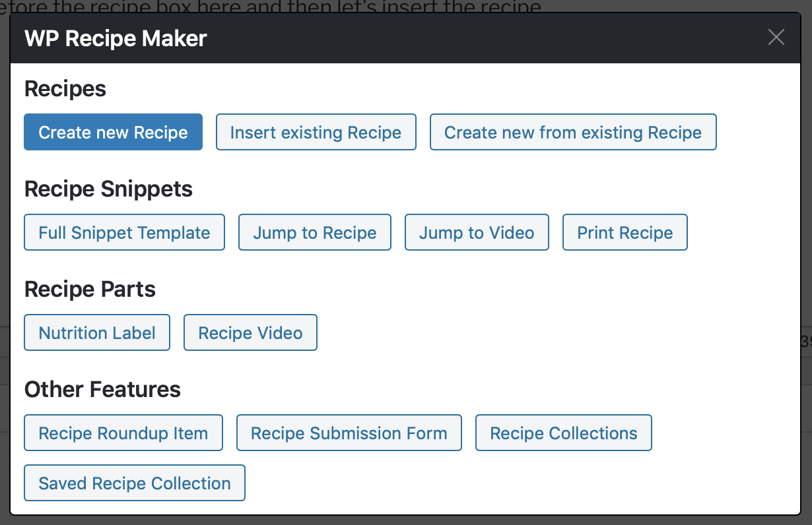Image resolution: width=812 pixels, height=525 pixels.
Task: Add a Recipe Roundup Item
Action: [123, 433]
